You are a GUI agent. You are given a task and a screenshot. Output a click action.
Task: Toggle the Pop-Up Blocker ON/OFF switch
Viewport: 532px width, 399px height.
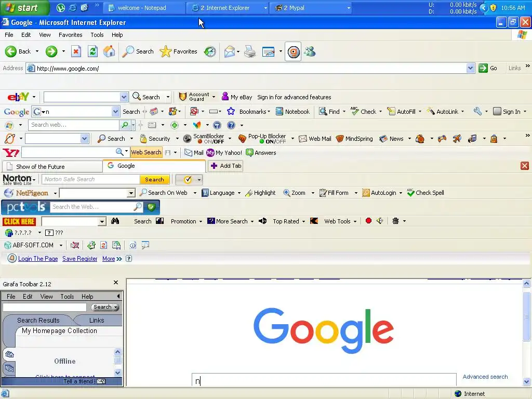(273, 141)
